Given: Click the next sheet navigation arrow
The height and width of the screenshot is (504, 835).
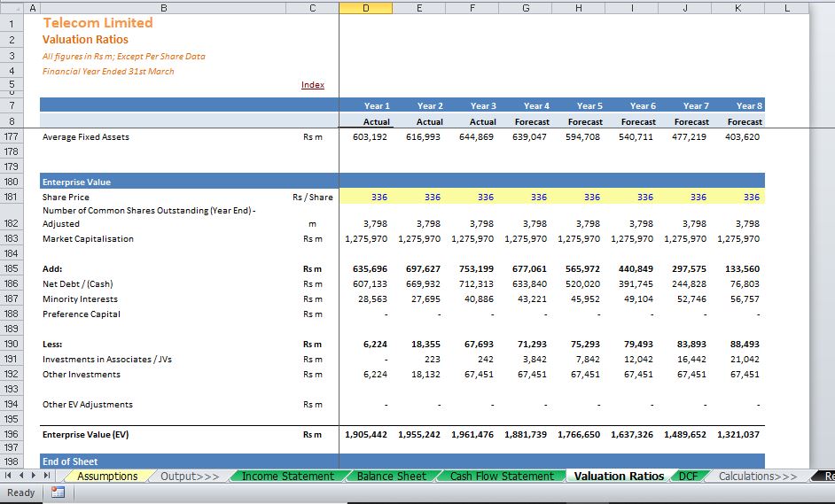Looking at the screenshot, I should [x=34, y=476].
